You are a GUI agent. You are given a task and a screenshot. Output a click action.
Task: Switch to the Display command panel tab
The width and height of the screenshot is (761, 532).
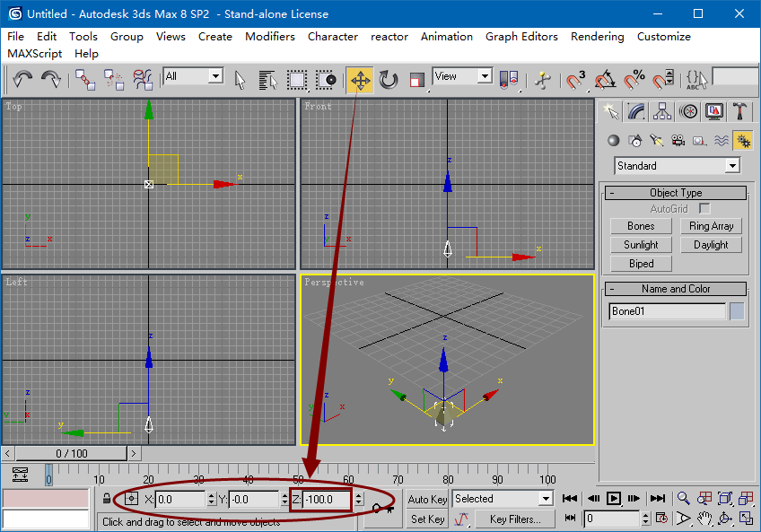pos(714,111)
